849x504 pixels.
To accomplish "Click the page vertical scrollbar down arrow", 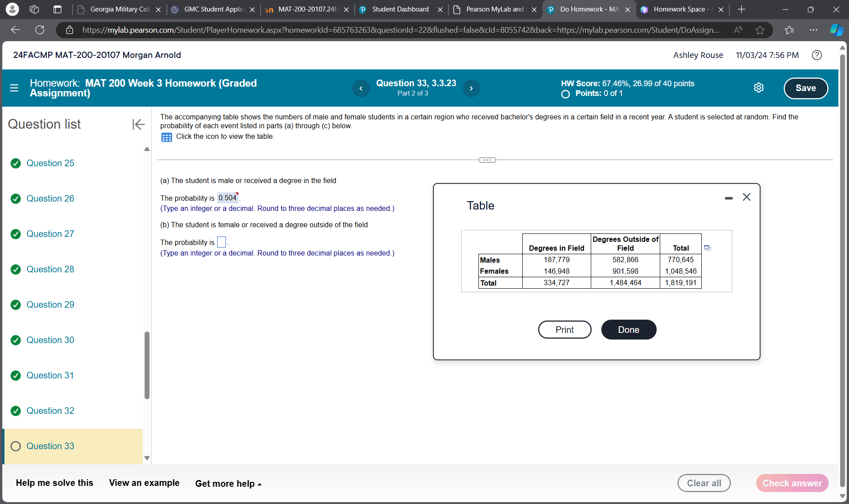I will 842,496.
